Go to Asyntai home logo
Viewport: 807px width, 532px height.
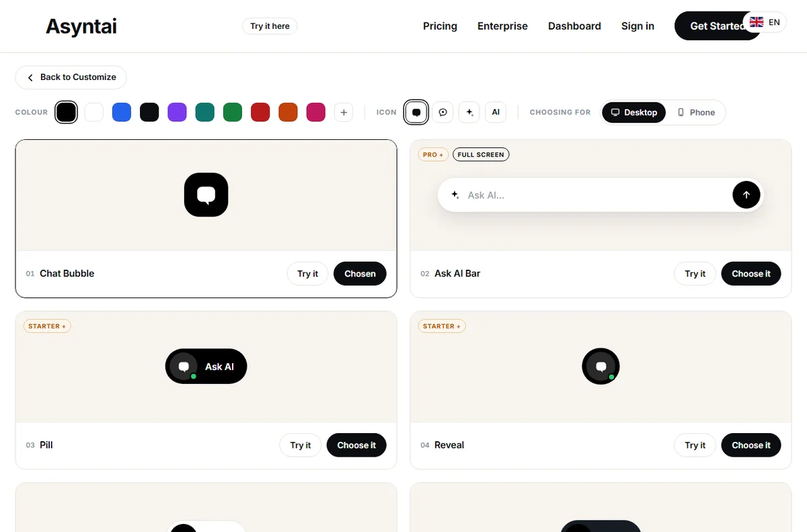[81, 26]
